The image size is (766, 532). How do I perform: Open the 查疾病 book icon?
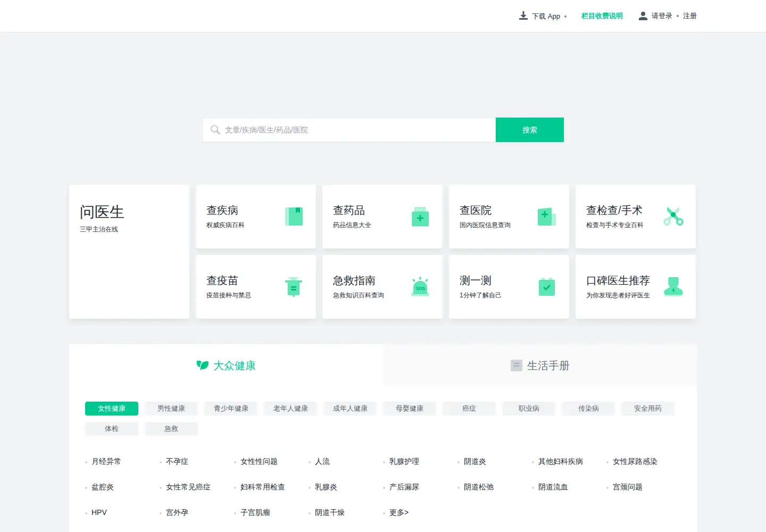294,217
